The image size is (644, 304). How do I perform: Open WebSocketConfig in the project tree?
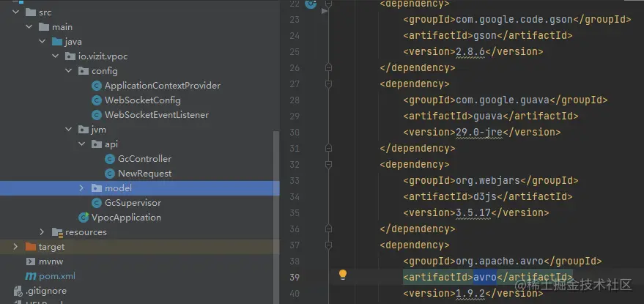pyautogui.click(x=143, y=100)
